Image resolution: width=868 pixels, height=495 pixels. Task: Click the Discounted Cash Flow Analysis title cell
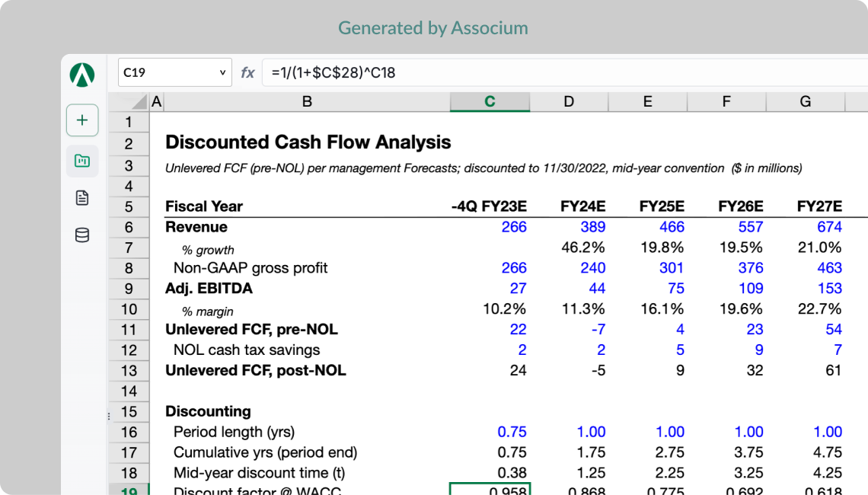point(308,142)
